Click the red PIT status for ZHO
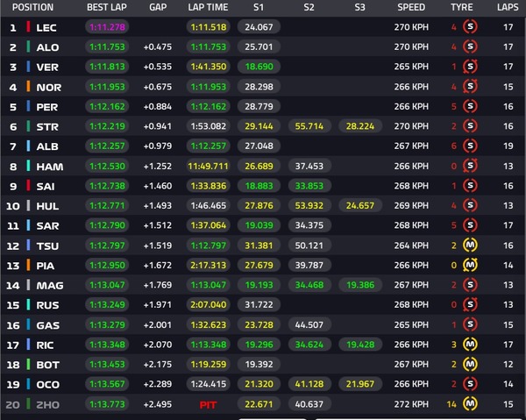The image size is (526, 420). point(207,402)
